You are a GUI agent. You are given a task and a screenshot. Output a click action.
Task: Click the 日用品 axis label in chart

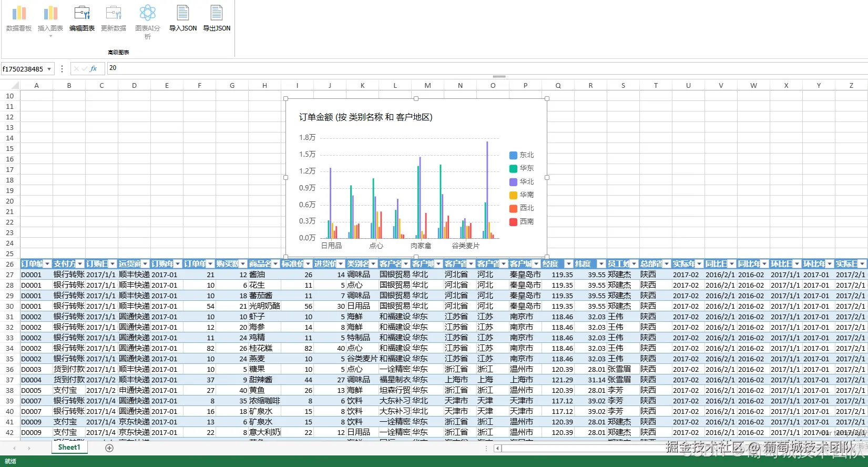331,246
